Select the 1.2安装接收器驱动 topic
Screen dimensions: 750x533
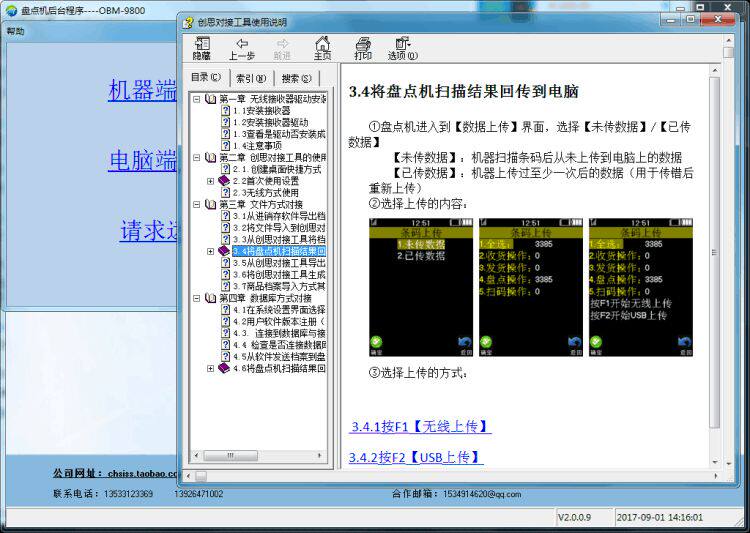coord(271,122)
